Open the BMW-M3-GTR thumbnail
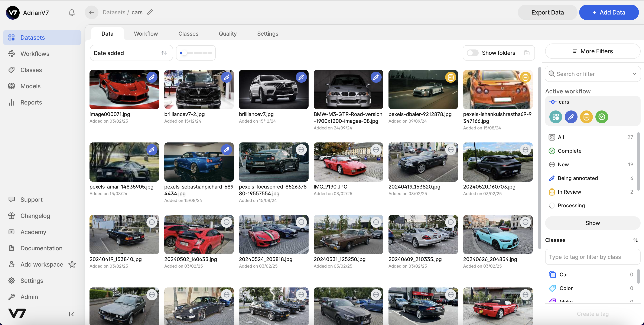The height and width of the screenshot is (325, 644). point(348,90)
